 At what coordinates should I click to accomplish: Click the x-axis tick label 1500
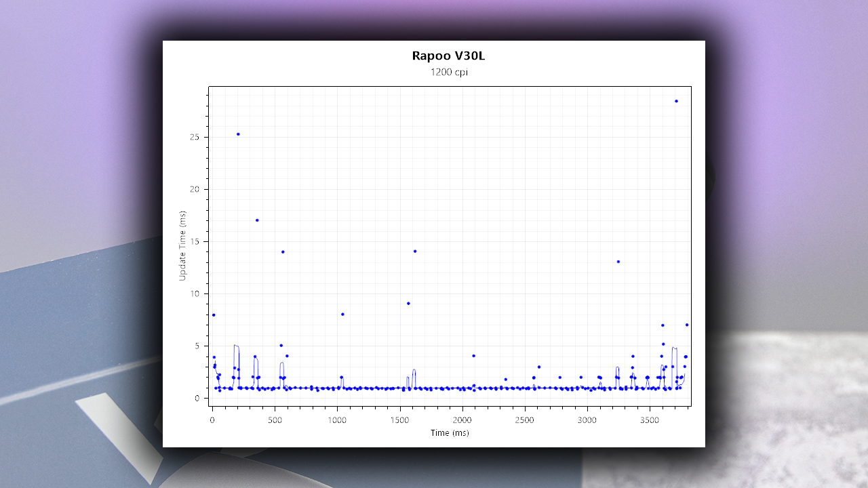[399, 420]
